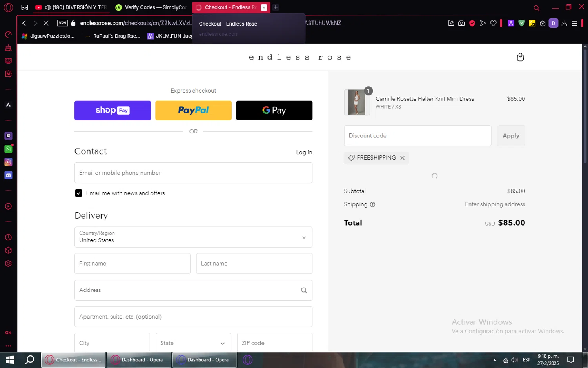The height and width of the screenshot is (368, 588).
Task: Open the shopping bag cart icon
Action: (520, 57)
